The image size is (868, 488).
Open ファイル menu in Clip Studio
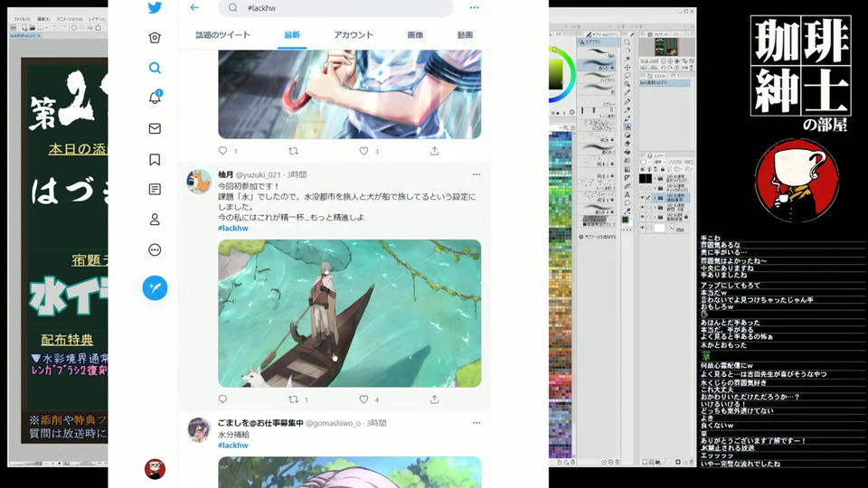click(23, 19)
